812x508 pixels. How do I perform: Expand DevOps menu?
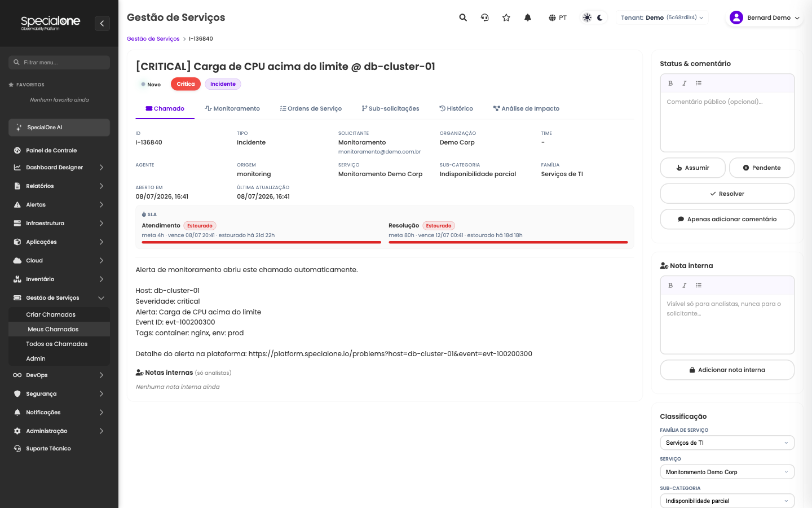pyautogui.click(x=59, y=375)
